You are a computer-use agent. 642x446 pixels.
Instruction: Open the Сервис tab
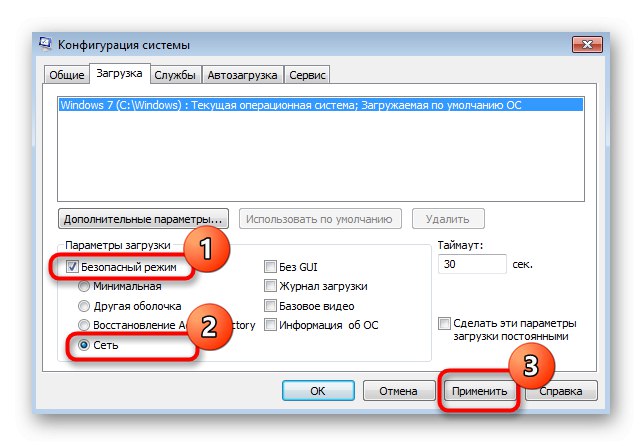click(x=307, y=75)
